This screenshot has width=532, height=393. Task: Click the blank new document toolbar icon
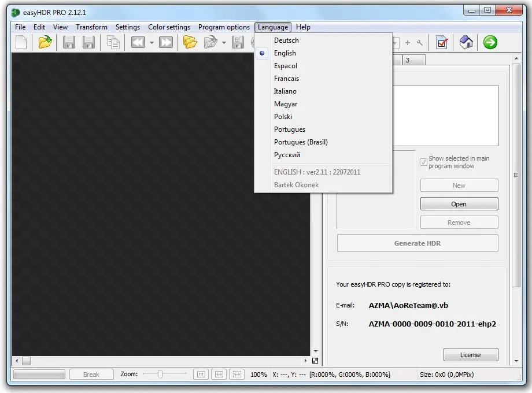point(21,42)
